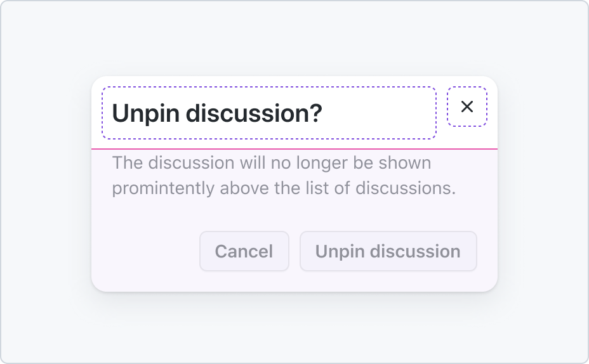Viewport: 589px width, 364px height.
Task: Click the dashed box around the X
Action: [467, 107]
